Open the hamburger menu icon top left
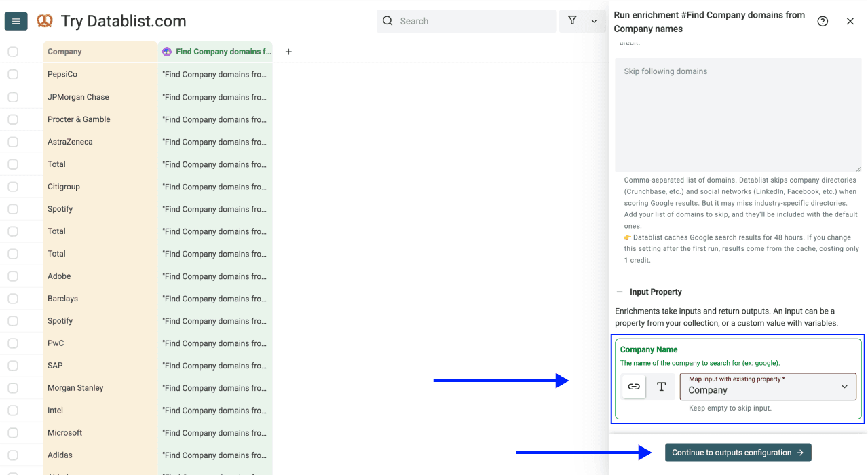This screenshot has width=868, height=475. (x=16, y=20)
